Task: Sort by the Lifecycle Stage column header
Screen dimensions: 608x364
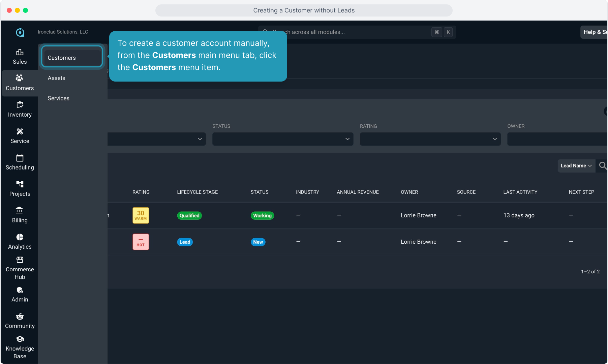Action: [x=197, y=192]
